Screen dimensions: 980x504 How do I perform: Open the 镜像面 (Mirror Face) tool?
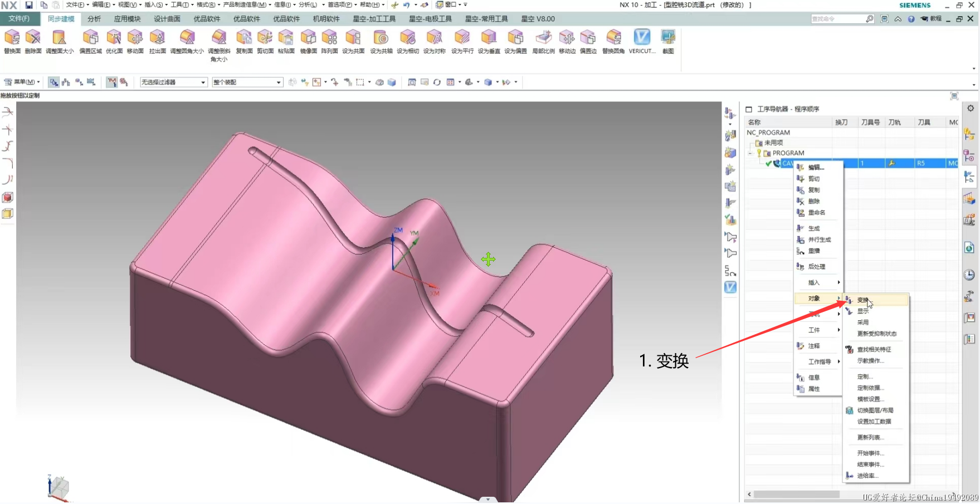click(x=309, y=42)
